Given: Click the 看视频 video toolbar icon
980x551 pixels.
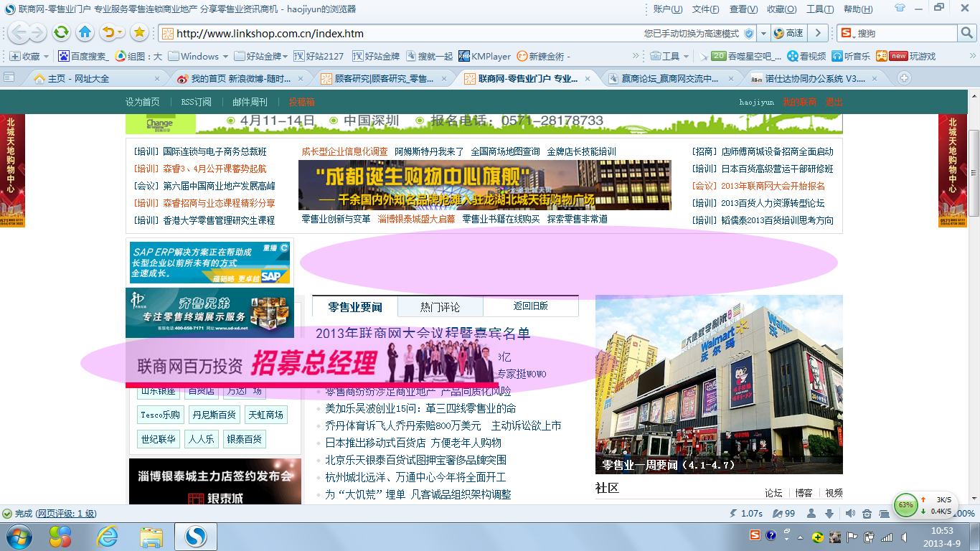Looking at the screenshot, I should click(x=806, y=56).
